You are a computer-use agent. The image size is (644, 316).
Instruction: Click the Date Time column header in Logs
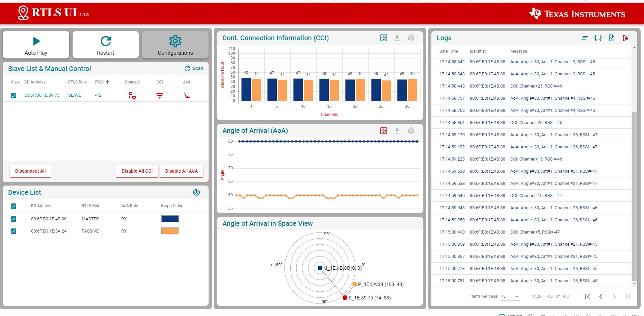(x=449, y=51)
